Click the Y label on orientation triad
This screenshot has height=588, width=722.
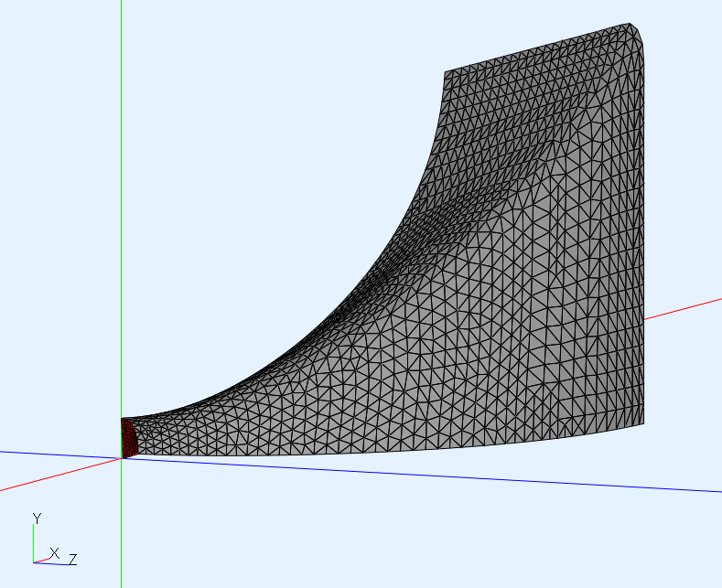click(x=37, y=519)
